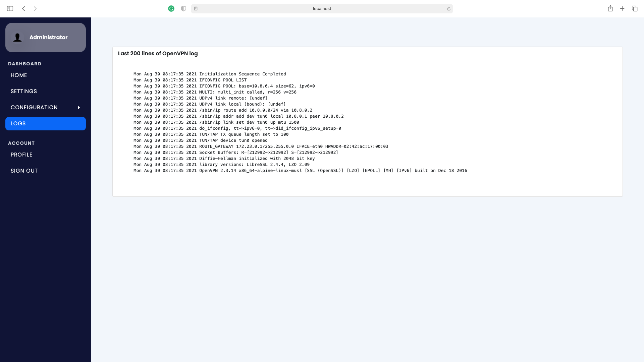Viewport: 644px width, 362px height.
Task: Go to the HOME dashboard page
Action: 19,75
